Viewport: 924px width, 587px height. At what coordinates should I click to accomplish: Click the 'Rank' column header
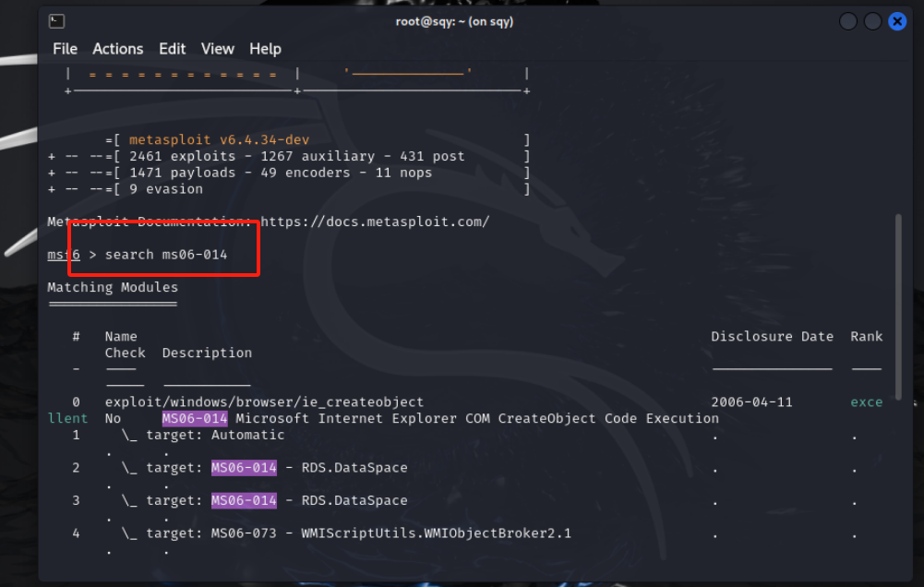866,337
